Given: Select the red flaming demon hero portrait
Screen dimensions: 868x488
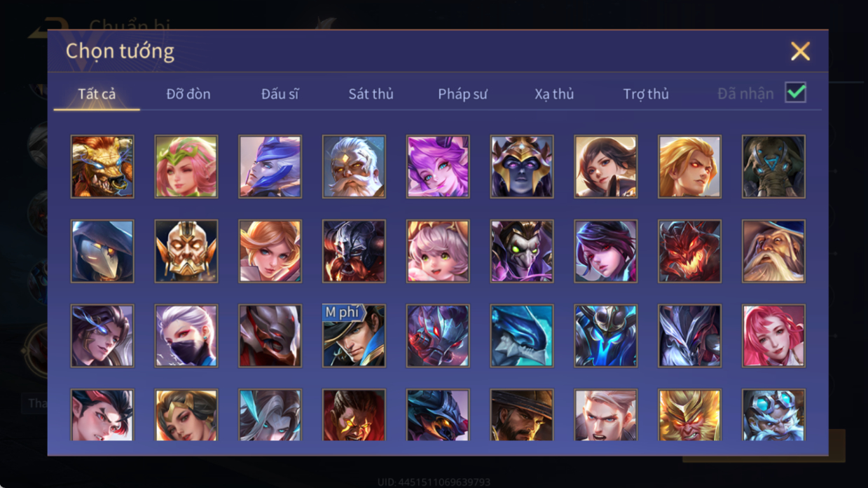Looking at the screenshot, I should click(689, 251).
